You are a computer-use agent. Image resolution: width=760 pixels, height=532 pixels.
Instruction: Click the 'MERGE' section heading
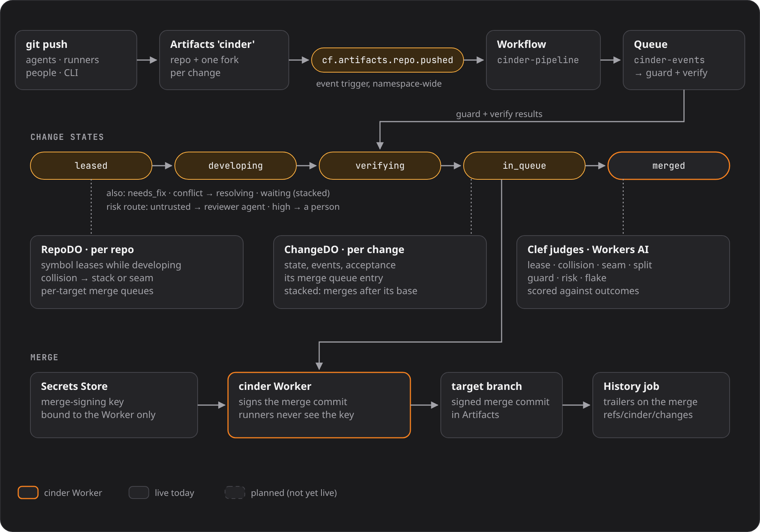[44, 358]
